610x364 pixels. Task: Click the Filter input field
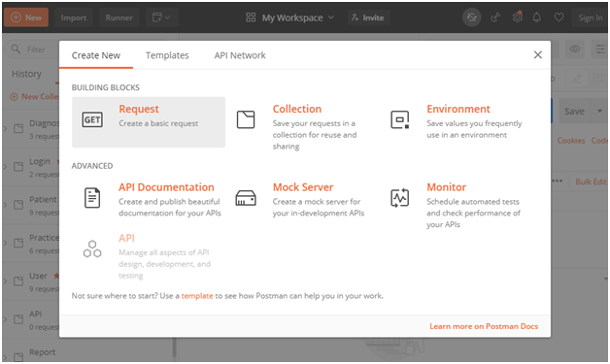point(33,50)
